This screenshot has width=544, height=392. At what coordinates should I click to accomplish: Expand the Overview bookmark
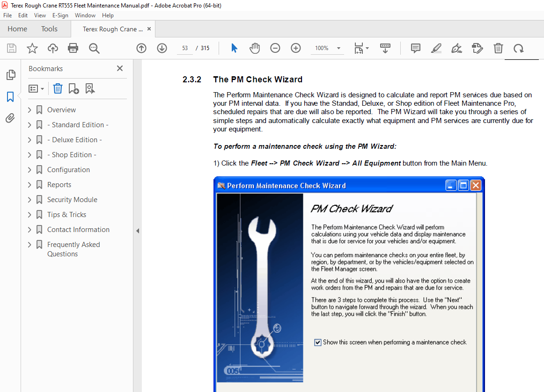(x=29, y=110)
